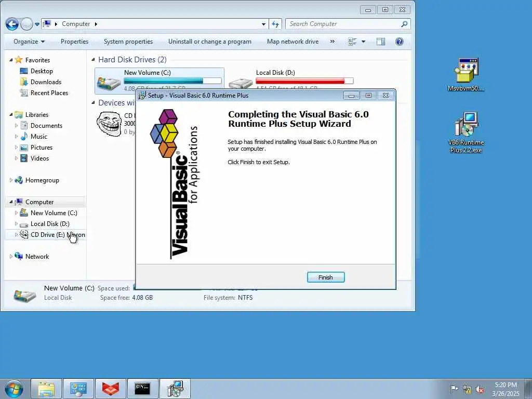Click the Windows Start button
532x399 pixels.
pos(14,389)
